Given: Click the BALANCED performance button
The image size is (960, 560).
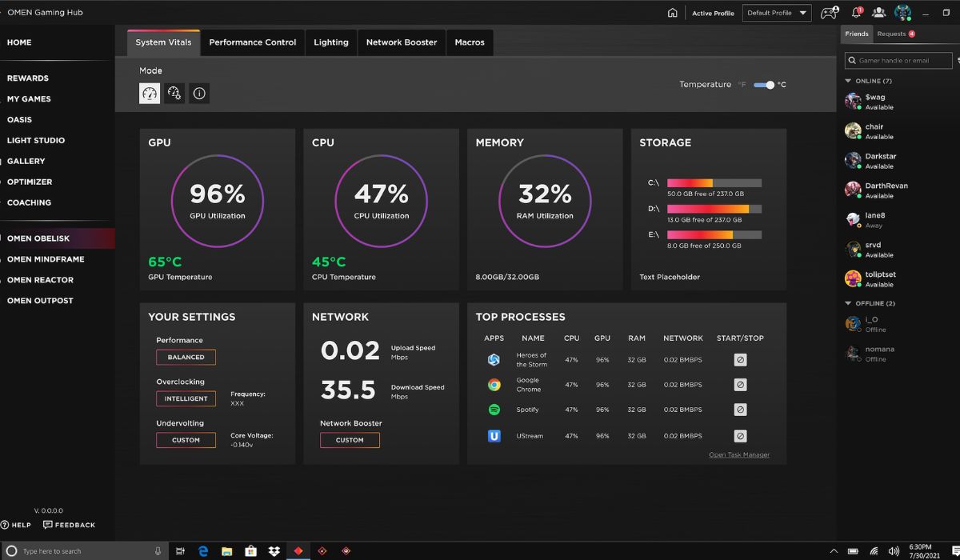Looking at the screenshot, I should pyautogui.click(x=186, y=358).
